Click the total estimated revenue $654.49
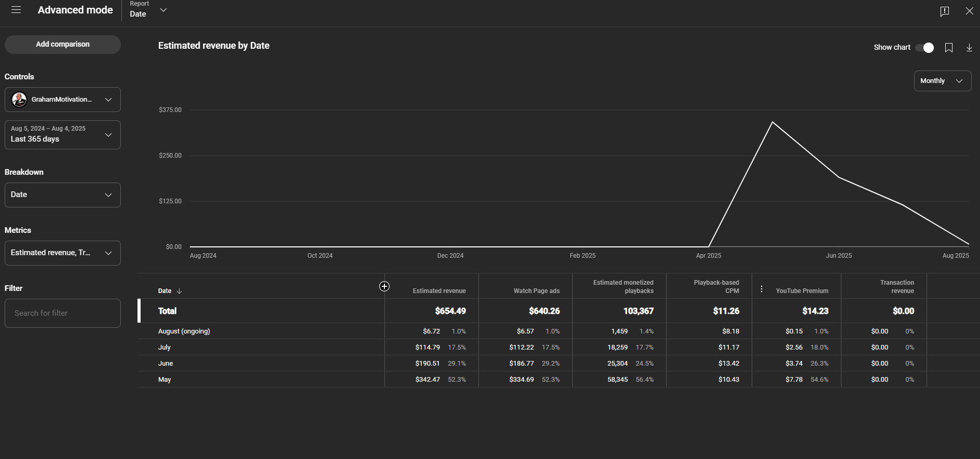 (450, 311)
